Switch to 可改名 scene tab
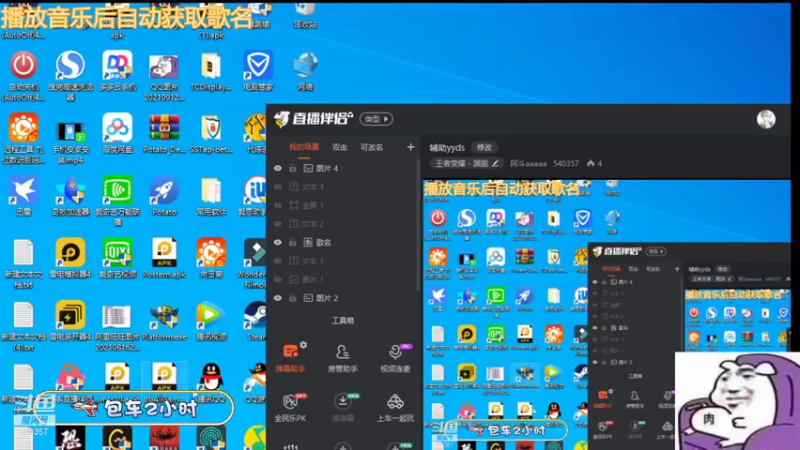 (x=371, y=147)
